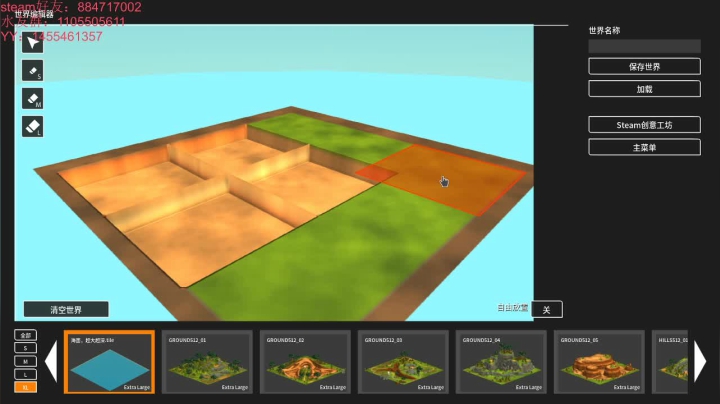Image resolution: width=720 pixels, height=404 pixels.
Task: Filter tiles by L size
Action: (25, 374)
